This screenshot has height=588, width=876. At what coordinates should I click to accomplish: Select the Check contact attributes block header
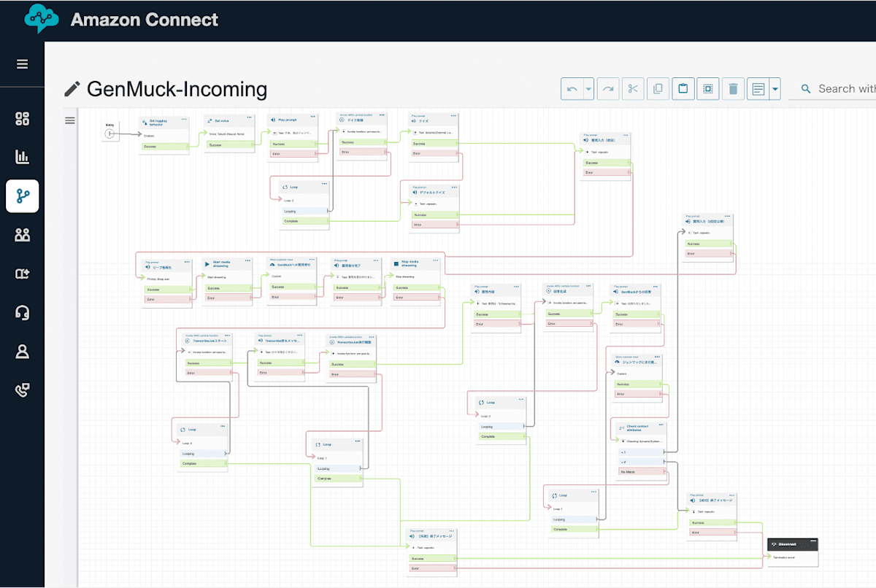pos(641,429)
